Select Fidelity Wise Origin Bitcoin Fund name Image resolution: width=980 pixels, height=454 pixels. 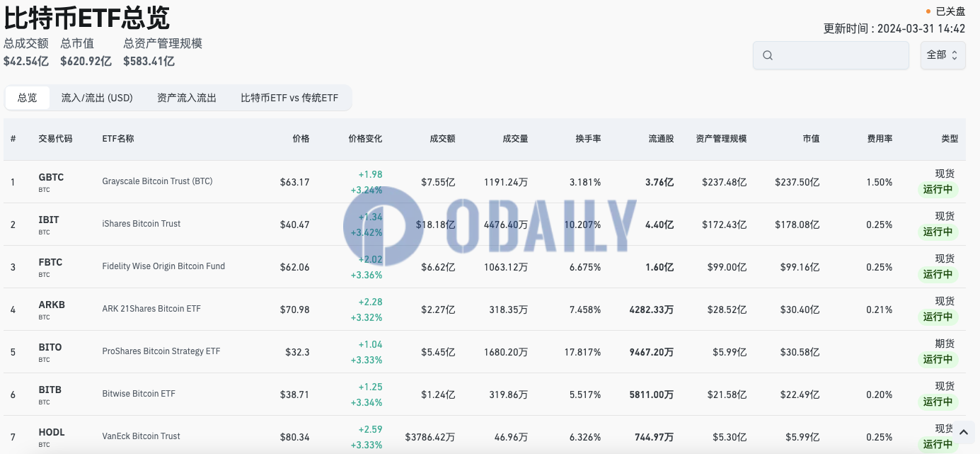click(x=163, y=266)
